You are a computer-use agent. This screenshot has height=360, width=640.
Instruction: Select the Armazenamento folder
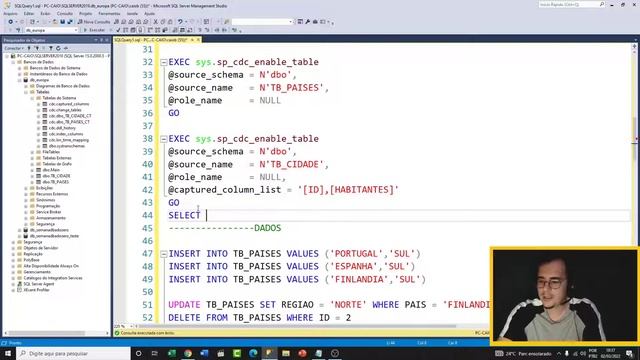[x=51, y=218]
